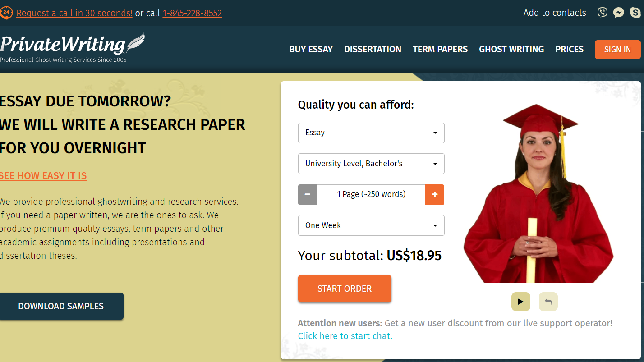This screenshot has width=644, height=362.
Task: Decrease page count with minus button
Action: [x=308, y=194]
